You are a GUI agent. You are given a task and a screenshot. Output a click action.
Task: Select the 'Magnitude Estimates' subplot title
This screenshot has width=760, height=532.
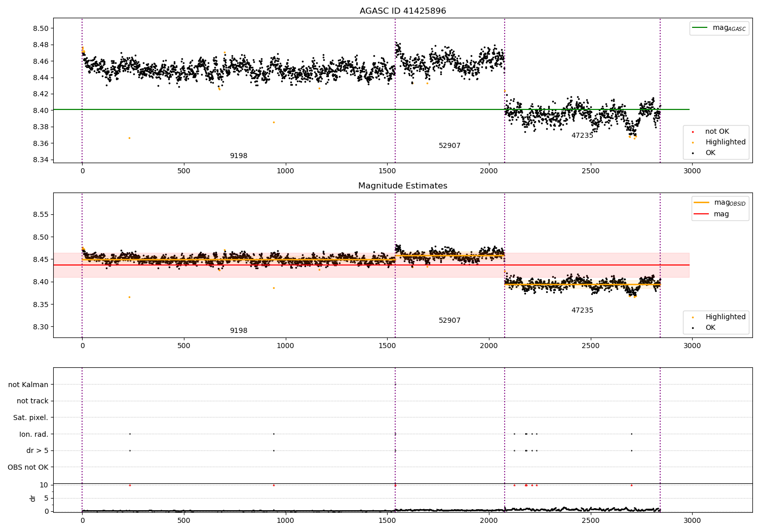[403, 186]
